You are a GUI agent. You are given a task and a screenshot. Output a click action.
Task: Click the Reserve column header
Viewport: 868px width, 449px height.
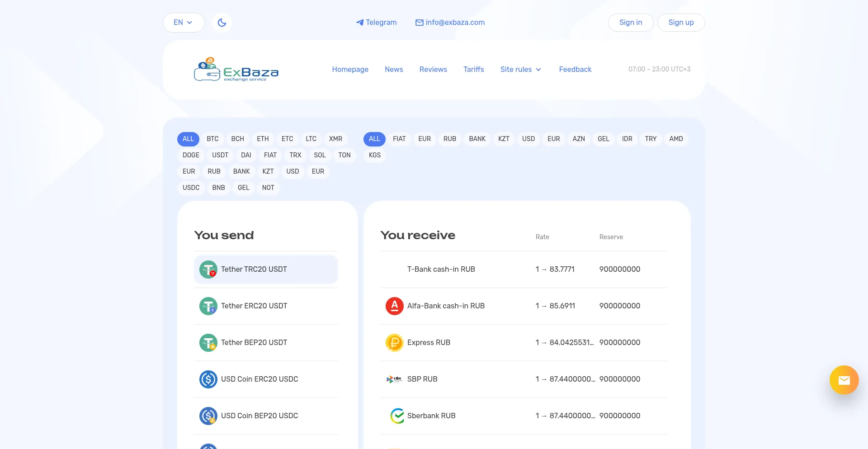(x=611, y=237)
